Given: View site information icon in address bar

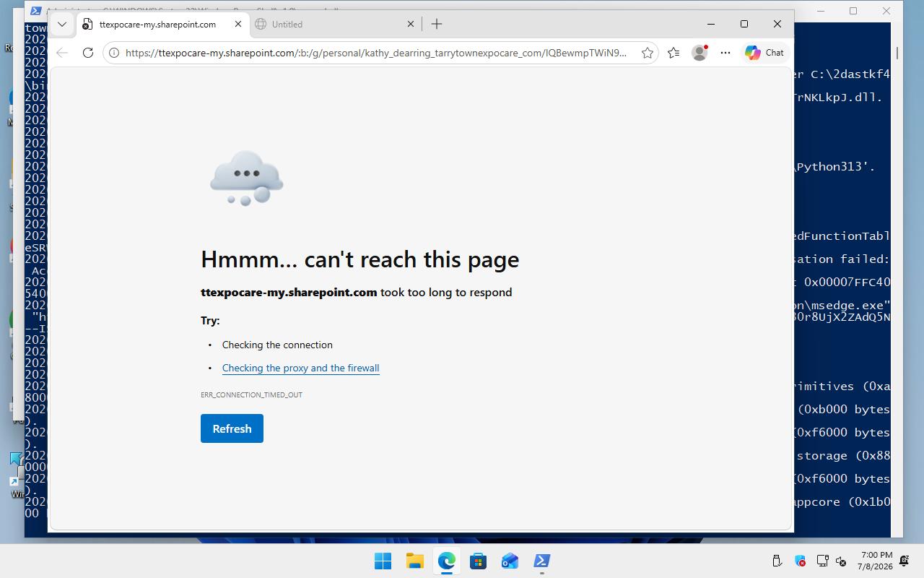Looking at the screenshot, I should pos(114,53).
